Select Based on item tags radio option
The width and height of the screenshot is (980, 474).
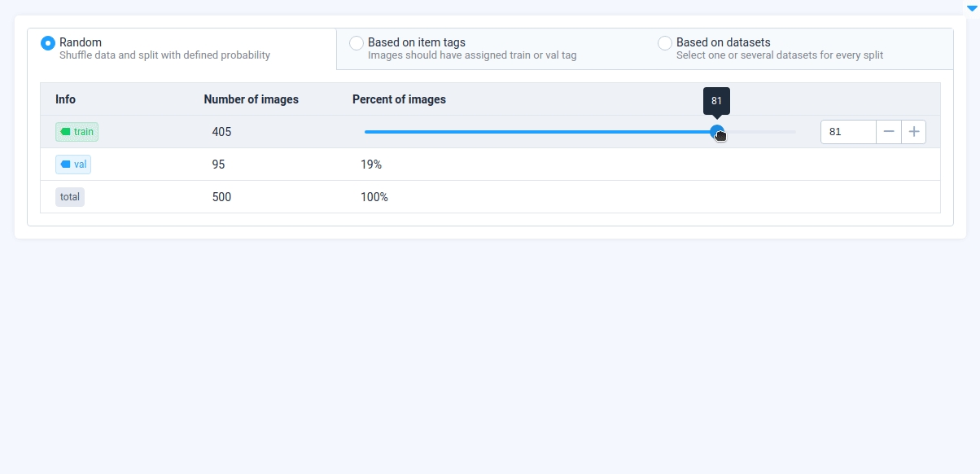tap(357, 43)
